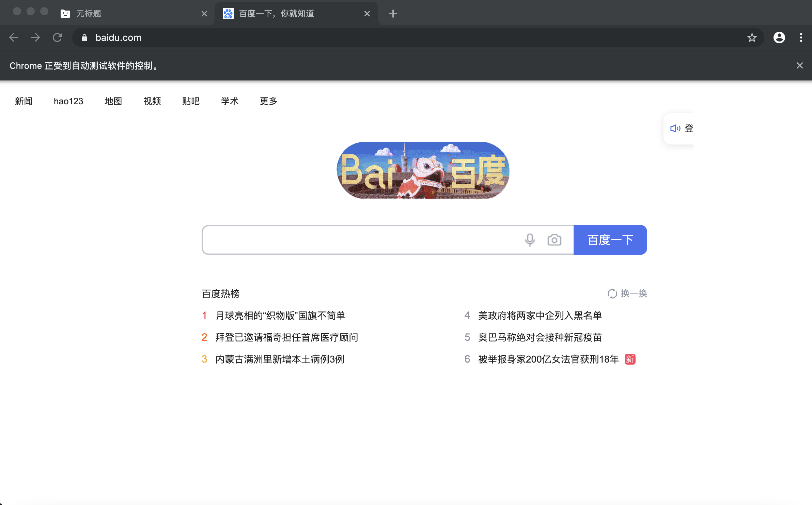Click the 换一换 refresh icon for hot topics
This screenshot has height=505, width=812.
[612, 293]
